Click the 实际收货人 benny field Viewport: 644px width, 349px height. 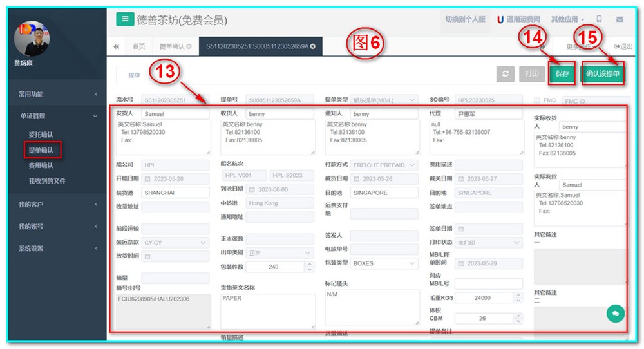(x=592, y=127)
